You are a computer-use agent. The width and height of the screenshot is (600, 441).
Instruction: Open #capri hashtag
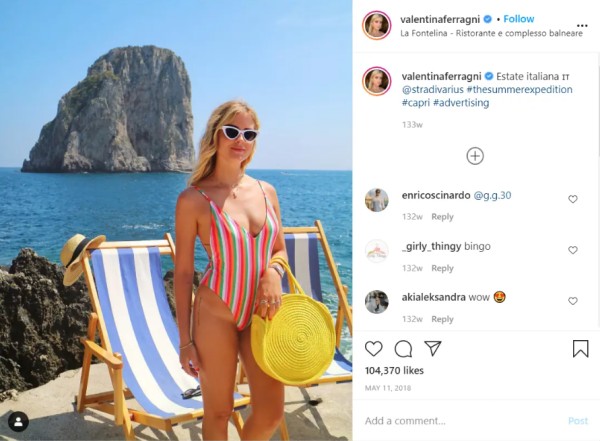[416, 103]
